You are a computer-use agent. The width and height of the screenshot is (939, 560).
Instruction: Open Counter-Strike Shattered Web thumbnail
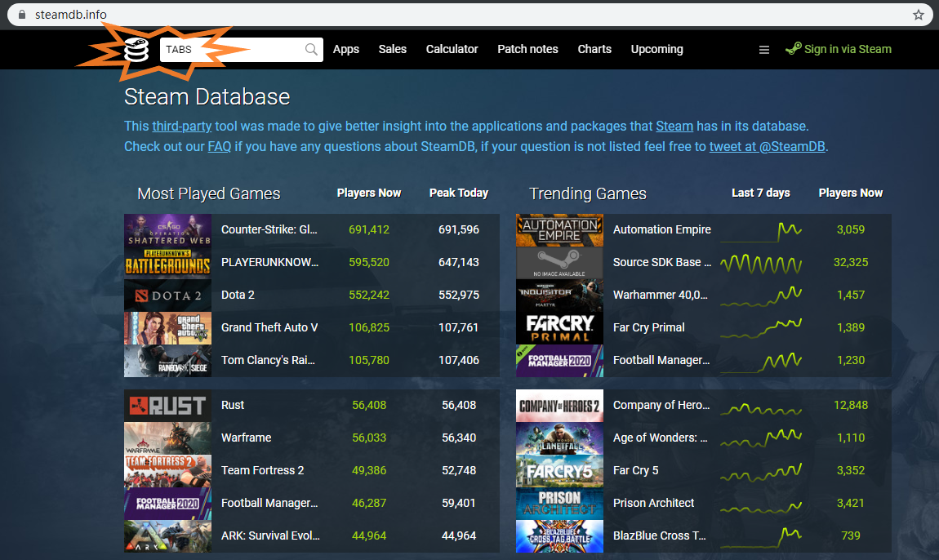[167, 230]
